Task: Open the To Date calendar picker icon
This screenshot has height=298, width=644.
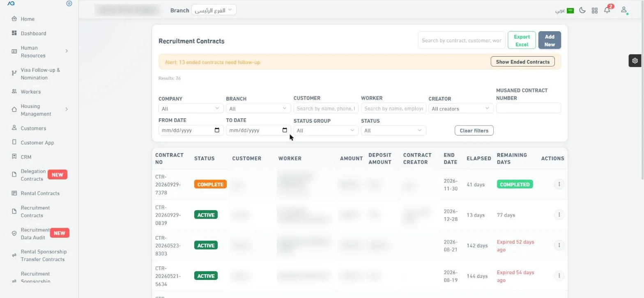Action: pos(285,130)
